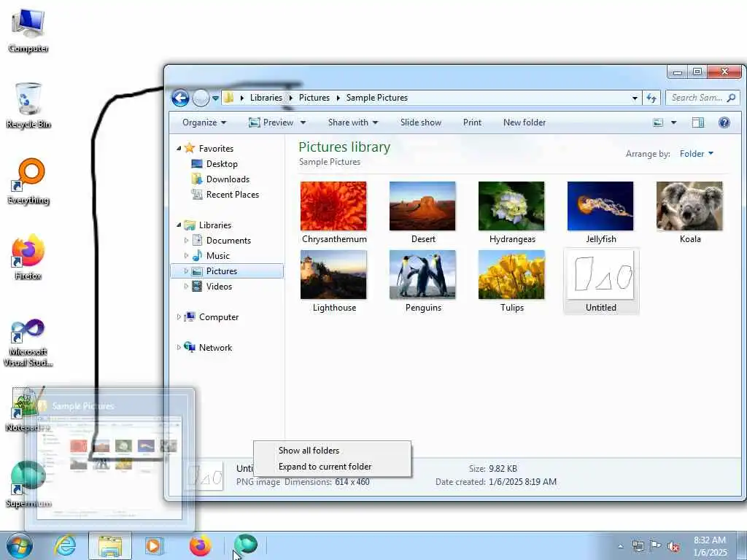Open the Windows Start menu

coord(19,545)
